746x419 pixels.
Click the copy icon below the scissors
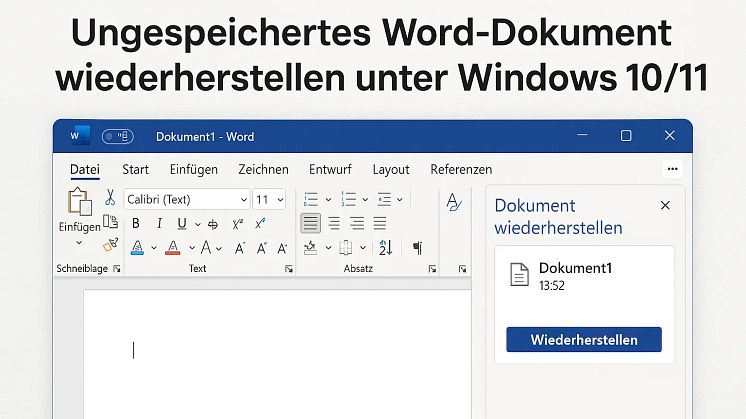[110, 221]
